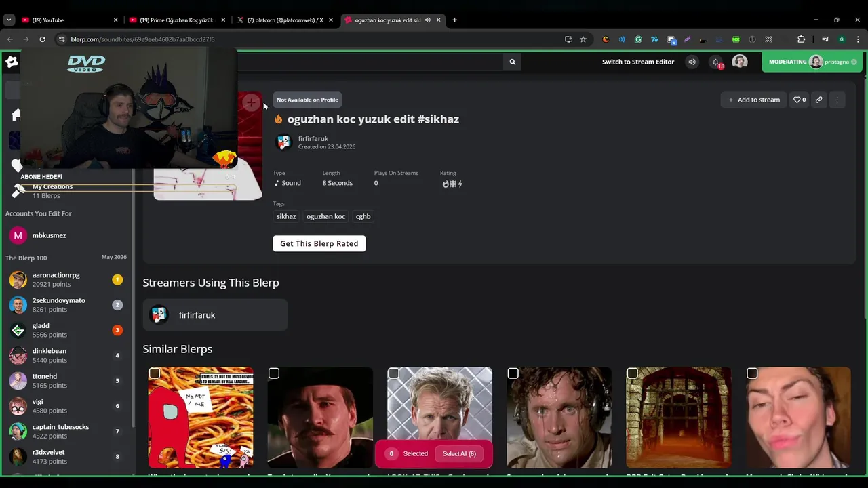Open the three-dot more options menu for the blerp
The image size is (868, 488).
[837, 100]
